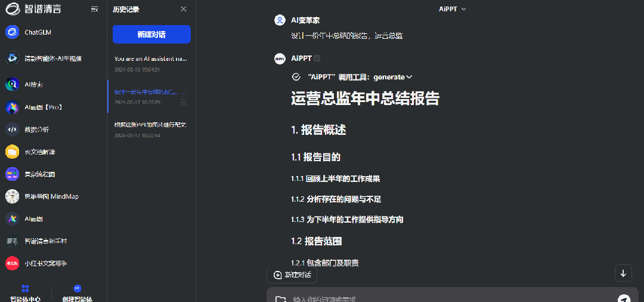Click the 创建智能体 icon
The height and width of the screenshot is (302, 644).
coord(77,288)
